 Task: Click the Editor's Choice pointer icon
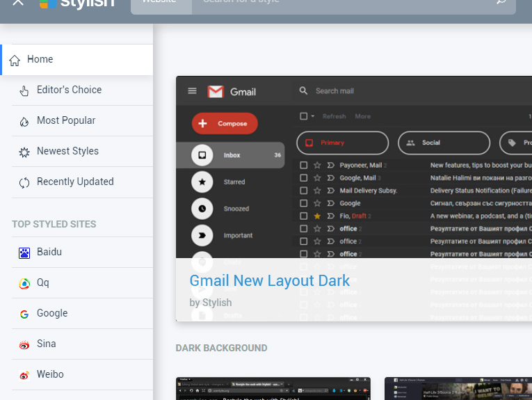click(24, 91)
